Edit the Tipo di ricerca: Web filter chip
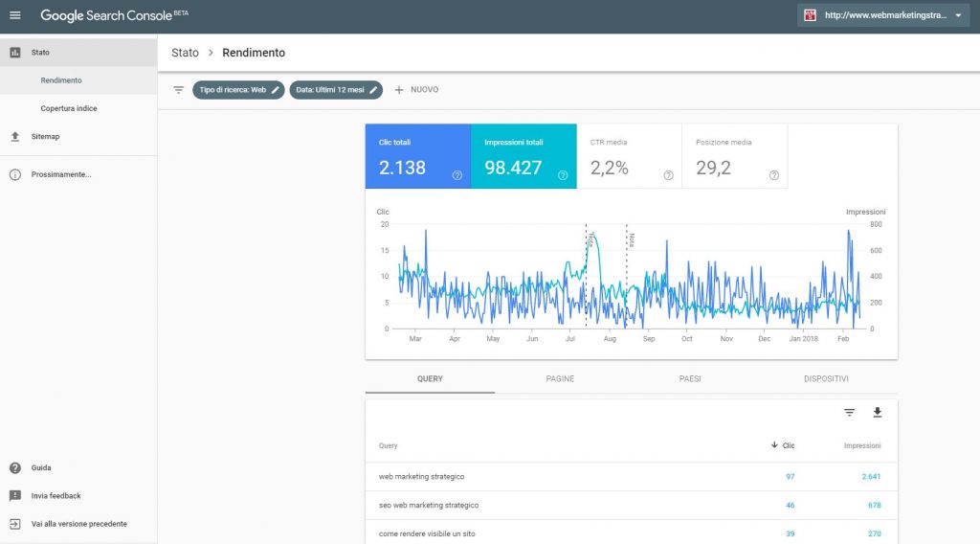This screenshot has height=544, width=980. [238, 90]
